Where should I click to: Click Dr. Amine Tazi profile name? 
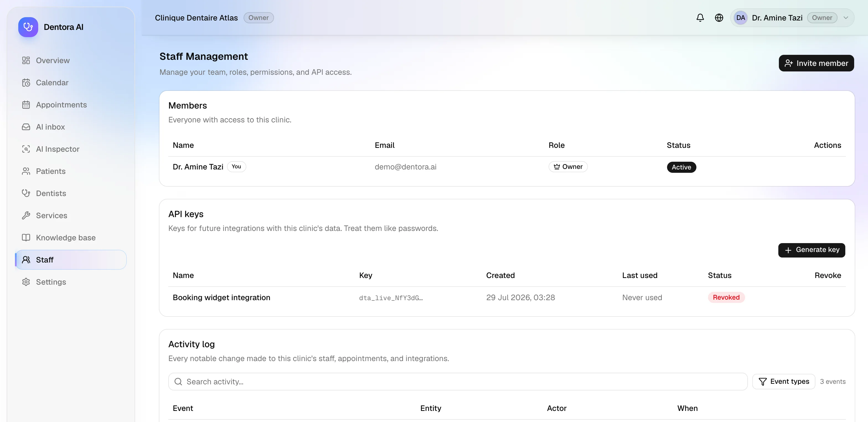[x=777, y=18]
